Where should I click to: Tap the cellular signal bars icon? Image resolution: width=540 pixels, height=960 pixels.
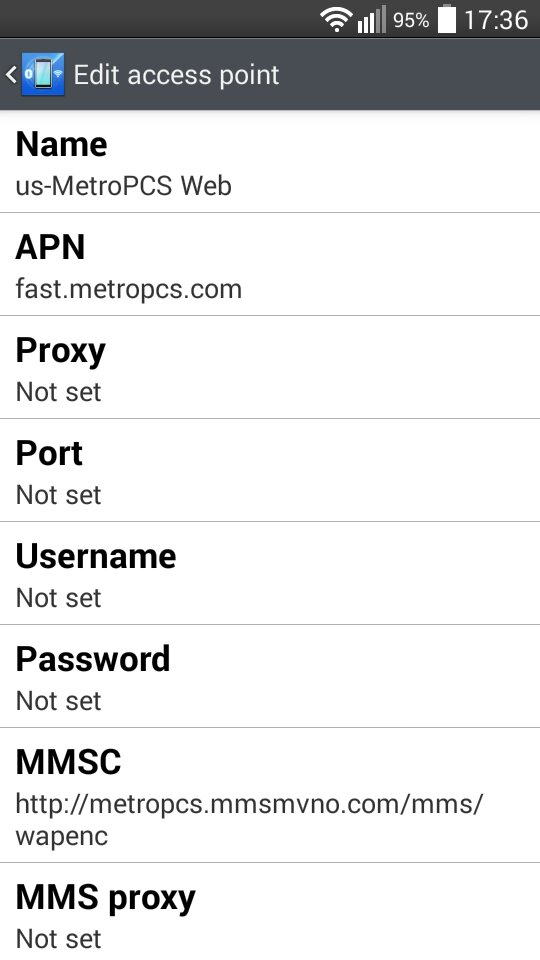click(372, 20)
